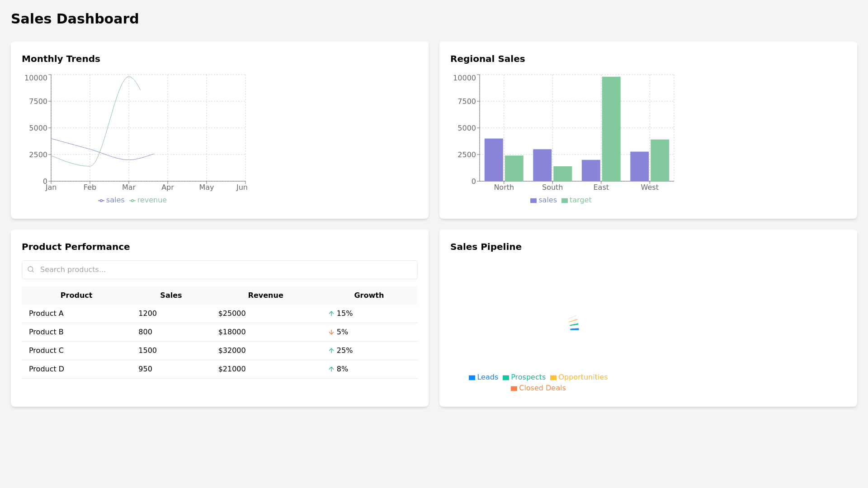
Task: Click the red down arrow beside Product B's growth
Action: tap(331, 332)
